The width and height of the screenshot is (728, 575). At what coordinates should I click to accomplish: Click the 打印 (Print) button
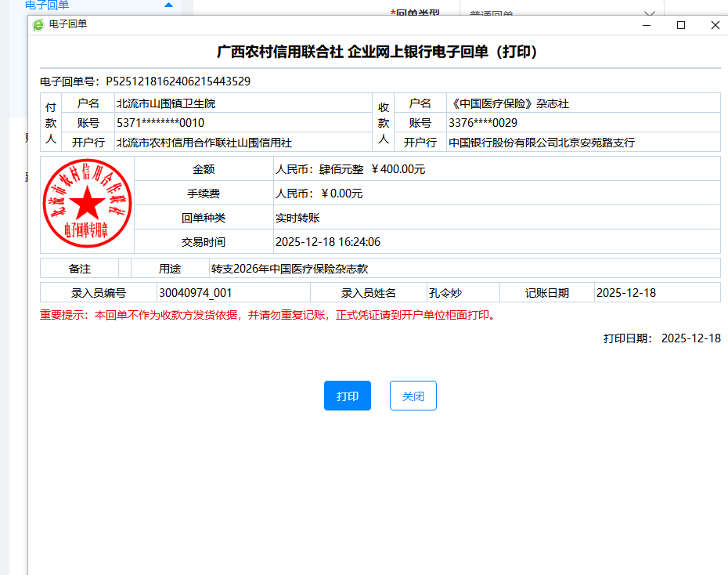click(347, 396)
